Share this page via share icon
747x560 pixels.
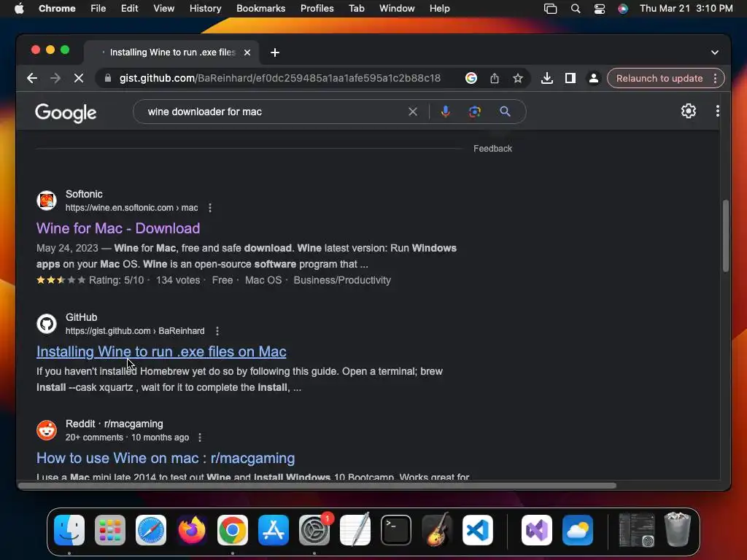(495, 78)
